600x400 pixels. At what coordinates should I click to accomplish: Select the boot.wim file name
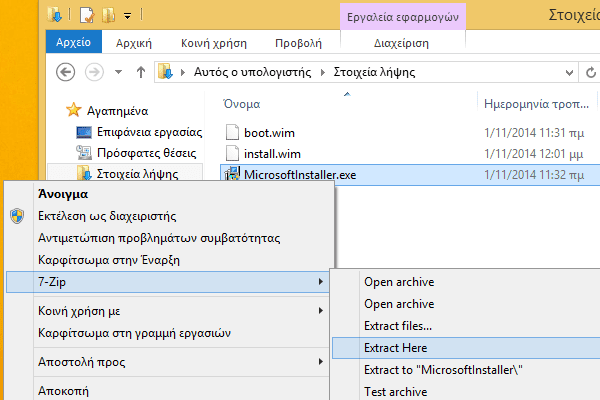point(269,133)
